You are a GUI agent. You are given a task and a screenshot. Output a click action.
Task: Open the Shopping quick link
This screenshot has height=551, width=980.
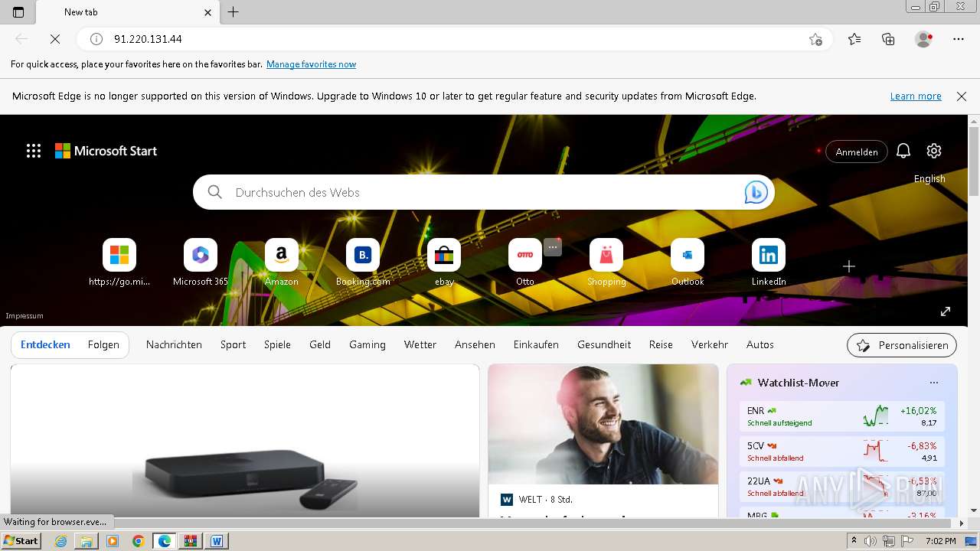coord(606,262)
